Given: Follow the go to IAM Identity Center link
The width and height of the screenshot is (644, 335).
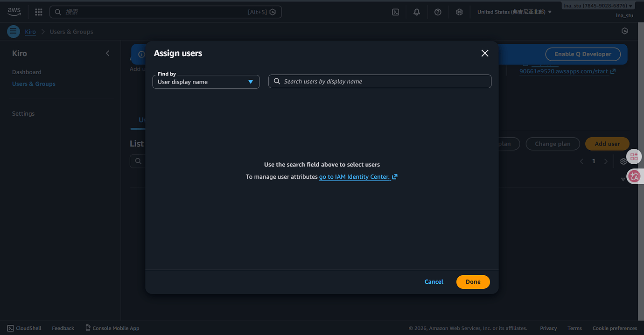Looking at the screenshot, I should pos(358,177).
